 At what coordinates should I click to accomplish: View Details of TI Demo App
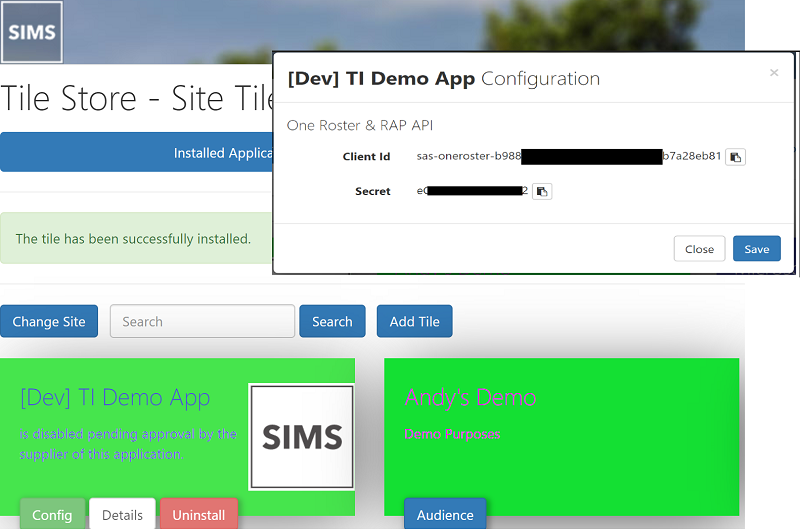pos(122,514)
